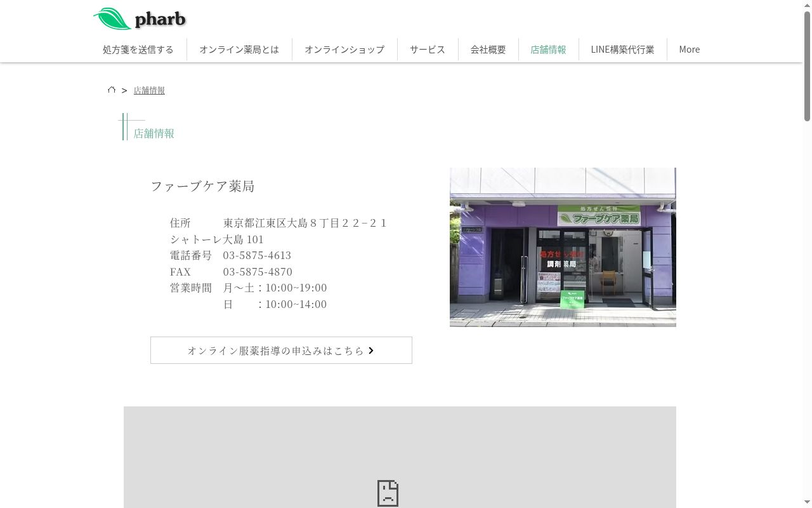Click phone number 03-5875-4613
This screenshot has height=508, width=812.
click(x=257, y=255)
